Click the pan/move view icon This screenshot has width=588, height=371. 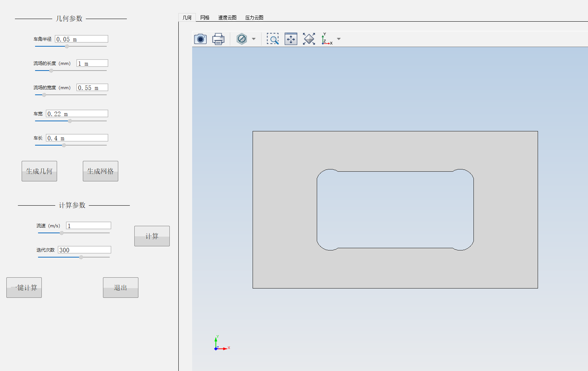[x=291, y=39]
